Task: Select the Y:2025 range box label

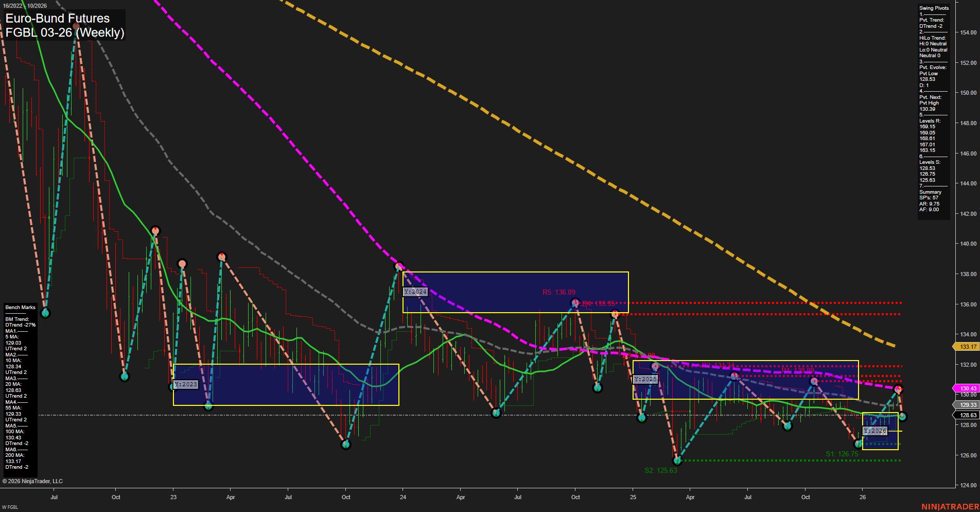Action: tap(646, 378)
